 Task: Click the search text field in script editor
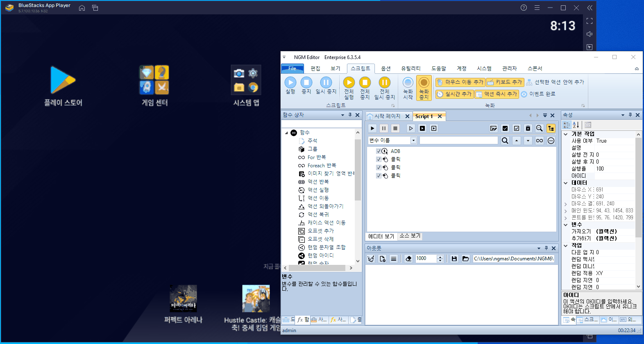click(x=458, y=141)
